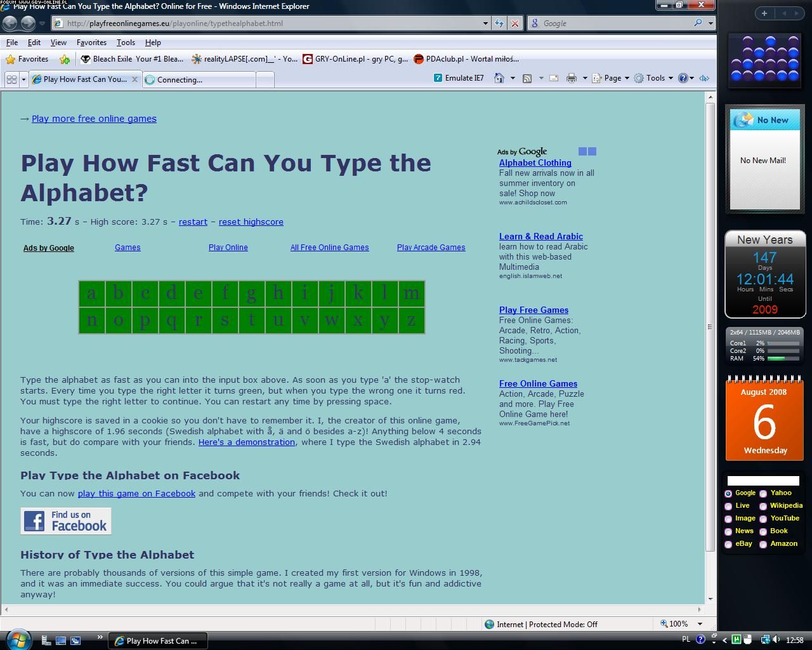Image resolution: width=812 pixels, height=650 pixels.
Task: Click the Print icon in command bar
Action: (572, 78)
